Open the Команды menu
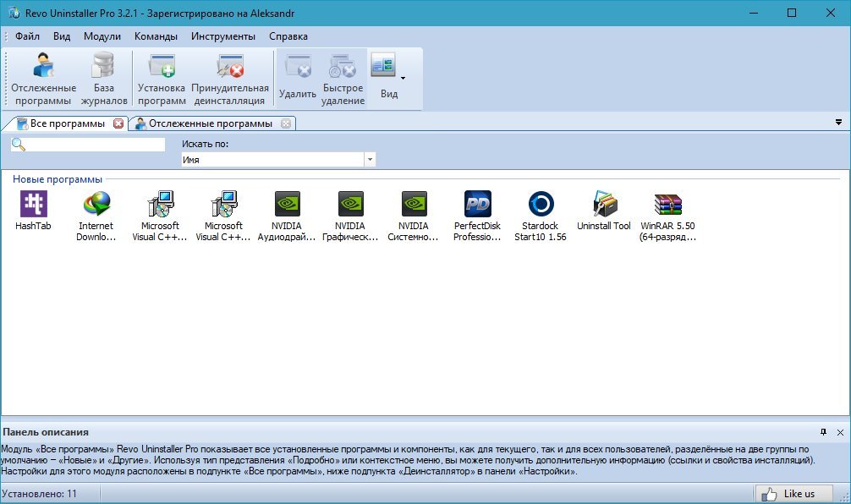Image resolution: width=851 pixels, height=504 pixels. (156, 36)
